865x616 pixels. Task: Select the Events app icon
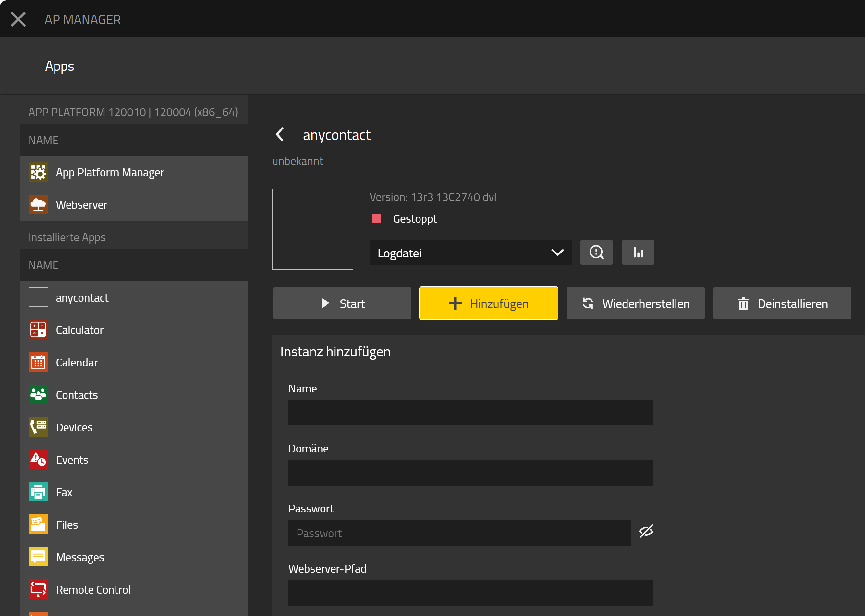tap(38, 459)
